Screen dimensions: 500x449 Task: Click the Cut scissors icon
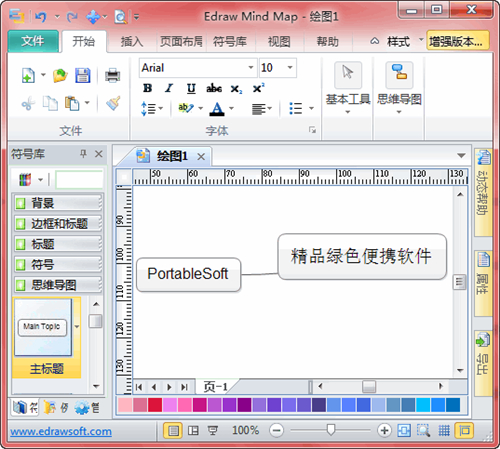pos(28,103)
